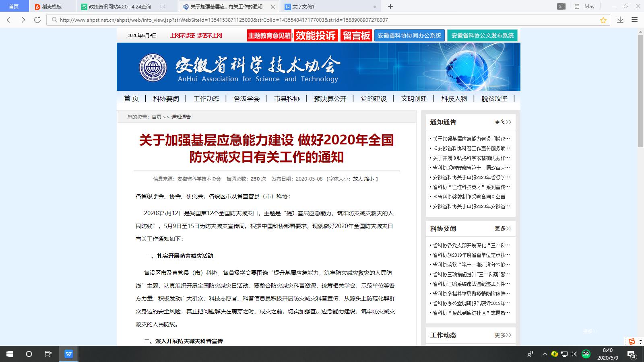The height and width of the screenshot is (362, 644).
Task: Go to 首页 in the site navigation
Action: point(131,99)
